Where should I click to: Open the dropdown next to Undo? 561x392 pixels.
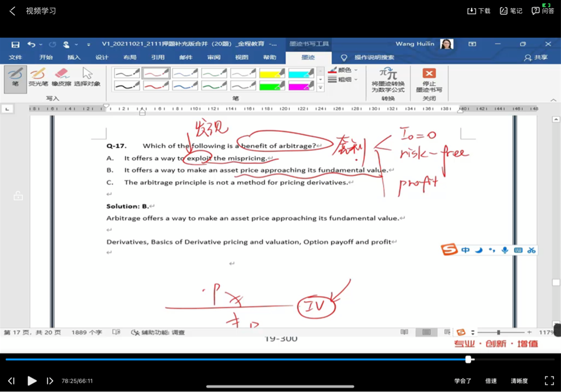[x=41, y=45]
